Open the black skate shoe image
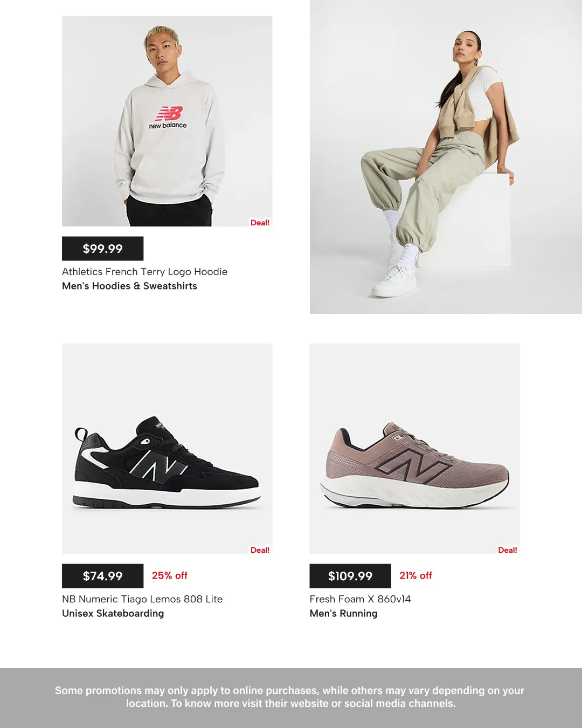The width and height of the screenshot is (582, 728). [167, 449]
